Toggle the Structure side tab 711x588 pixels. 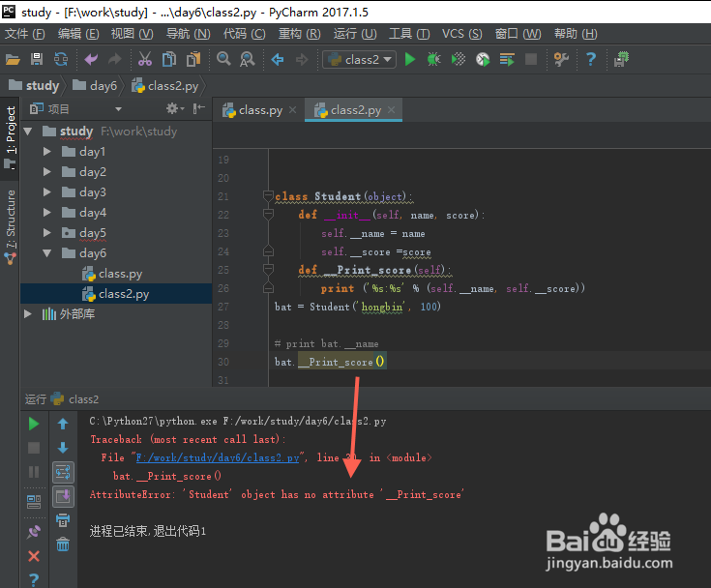click(10, 225)
